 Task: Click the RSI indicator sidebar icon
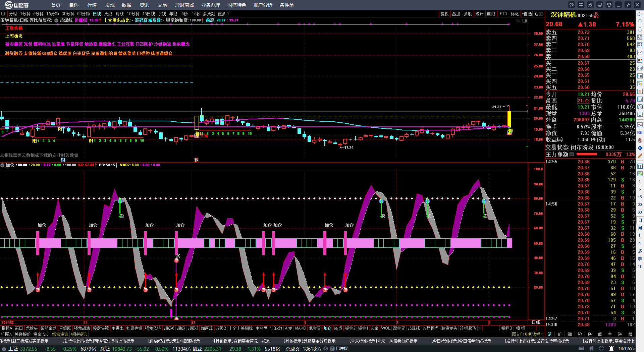tap(640, 132)
